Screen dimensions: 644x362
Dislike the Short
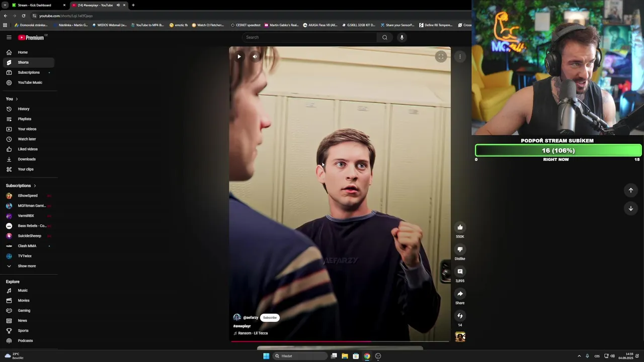tap(460, 249)
